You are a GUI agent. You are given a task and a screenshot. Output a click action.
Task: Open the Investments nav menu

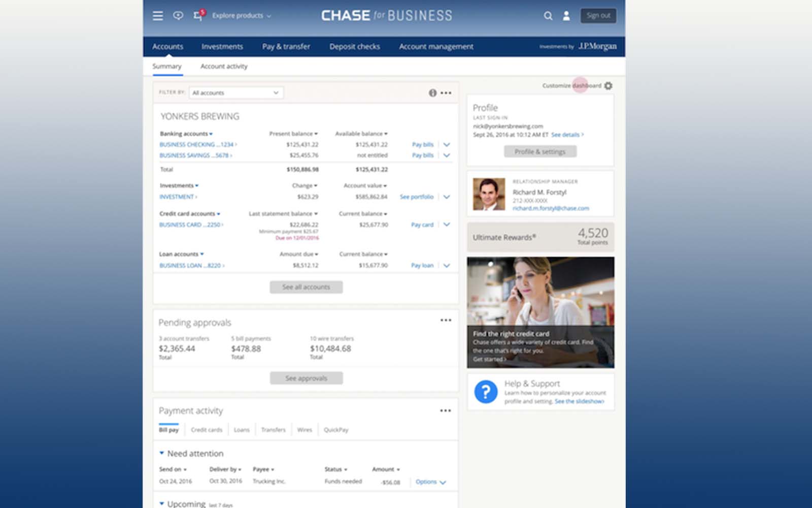pos(222,47)
